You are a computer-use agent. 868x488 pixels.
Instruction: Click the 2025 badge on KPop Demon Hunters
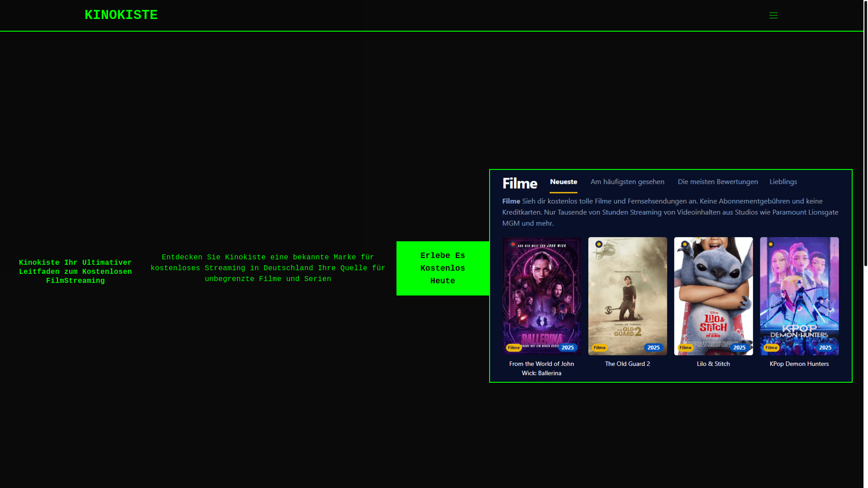[825, 347]
